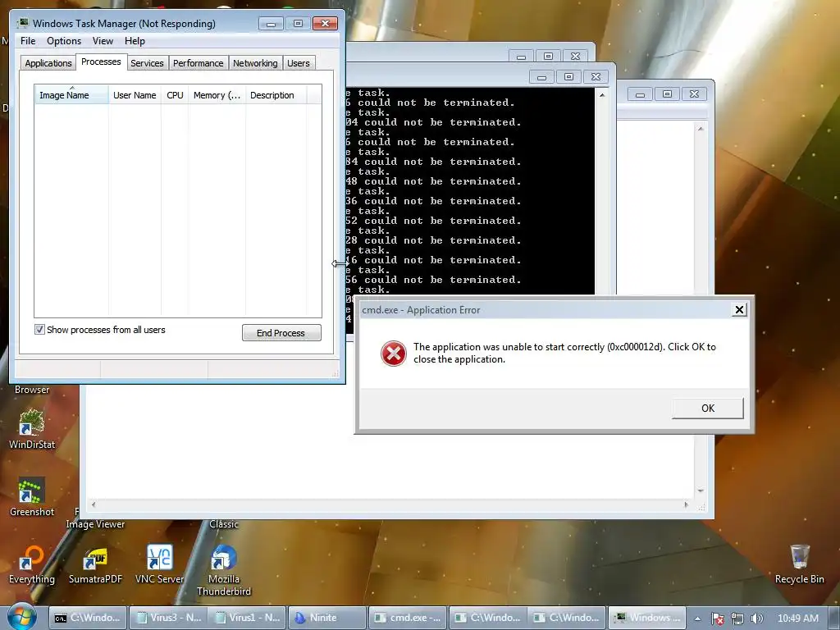This screenshot has height=630, width=840.
Task: Switch to the Performance tab
Action: (x=199, y=63)
